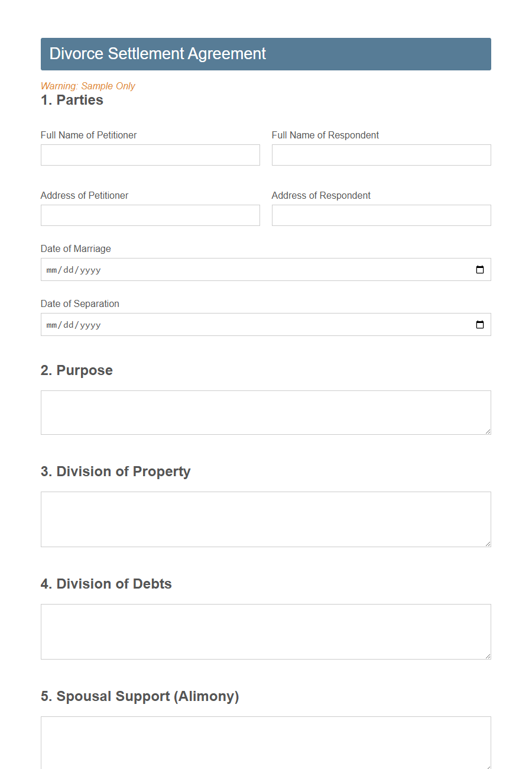Click the 1. Parties section heading
Screen dimensions: 532x769
(72, 100)
